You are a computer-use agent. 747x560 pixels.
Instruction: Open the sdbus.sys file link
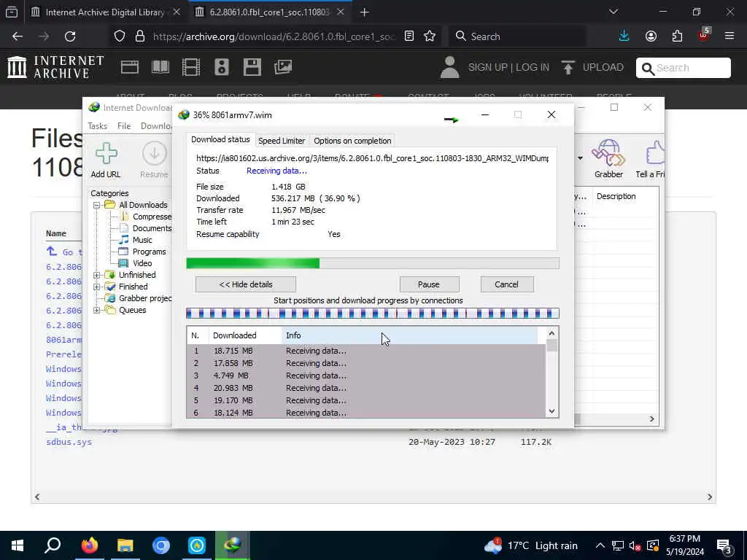(x=69, y=442)
